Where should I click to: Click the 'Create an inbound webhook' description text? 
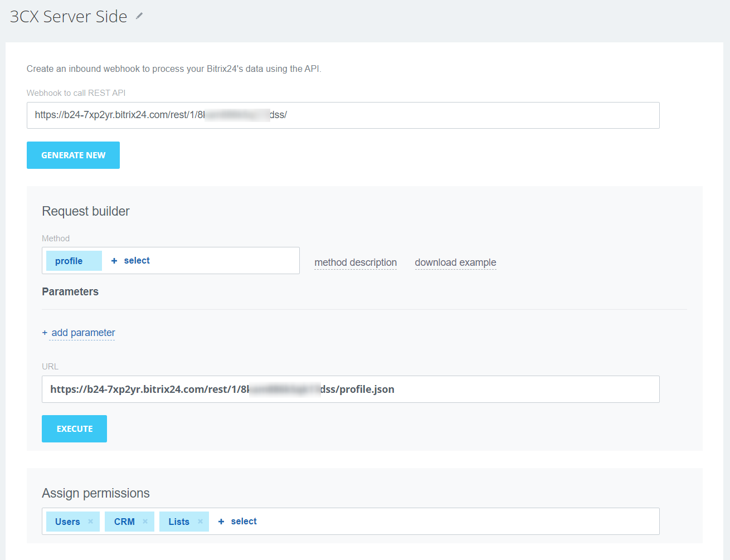tap(174, 69)
